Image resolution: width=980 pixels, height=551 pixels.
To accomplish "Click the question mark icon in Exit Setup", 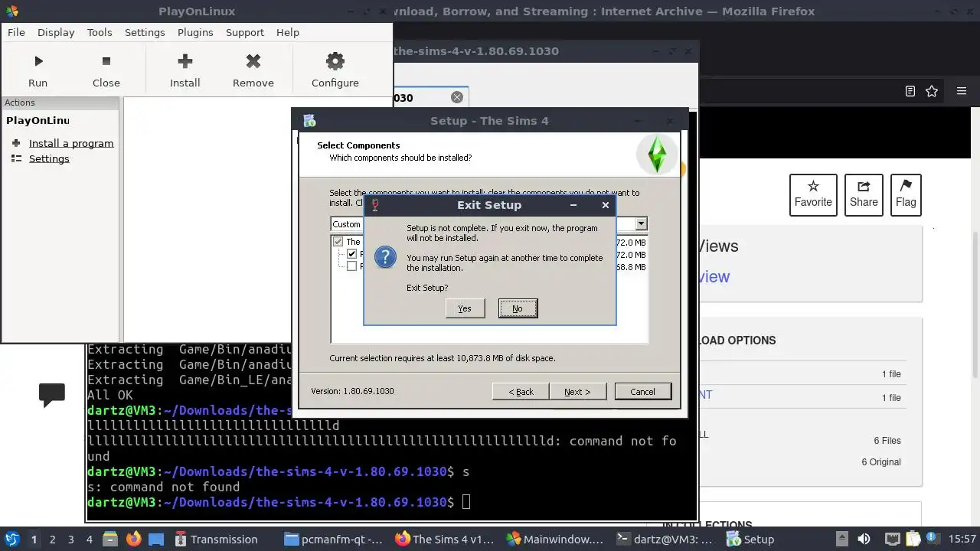I will tap(385, 257).
